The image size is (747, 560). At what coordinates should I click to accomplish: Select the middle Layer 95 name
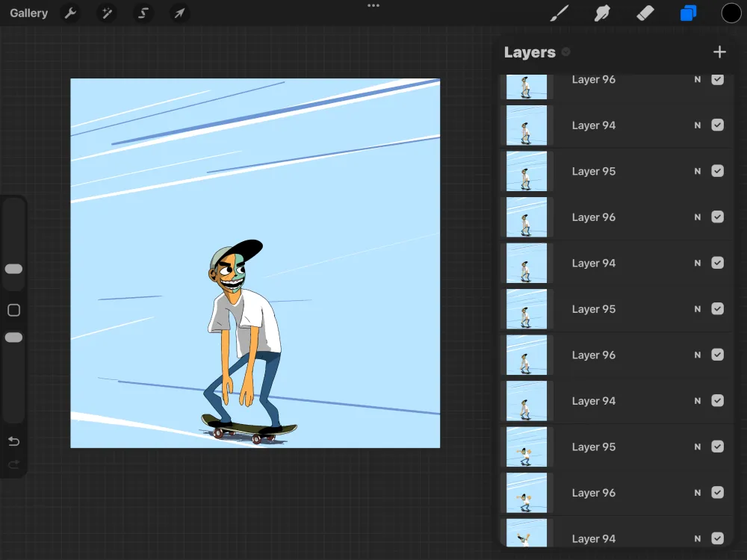(x=594, y=309)
